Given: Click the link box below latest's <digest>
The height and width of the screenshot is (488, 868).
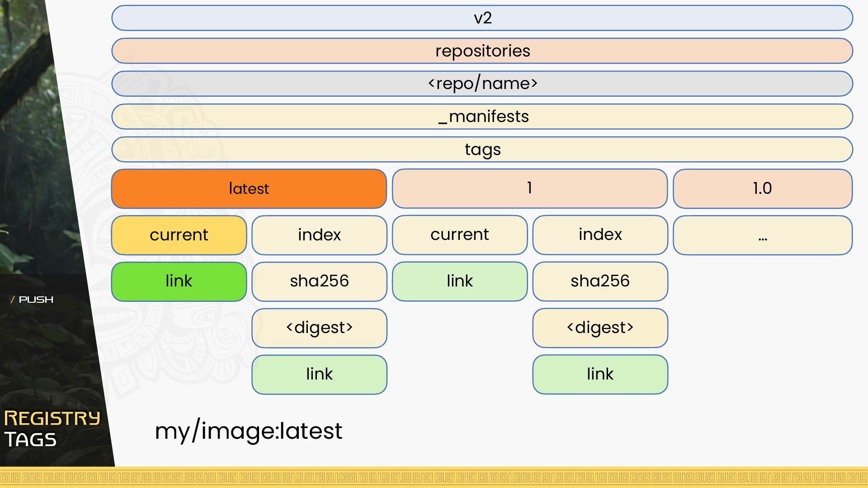Looking at the screenshot, I should click(x=319, y=374).
